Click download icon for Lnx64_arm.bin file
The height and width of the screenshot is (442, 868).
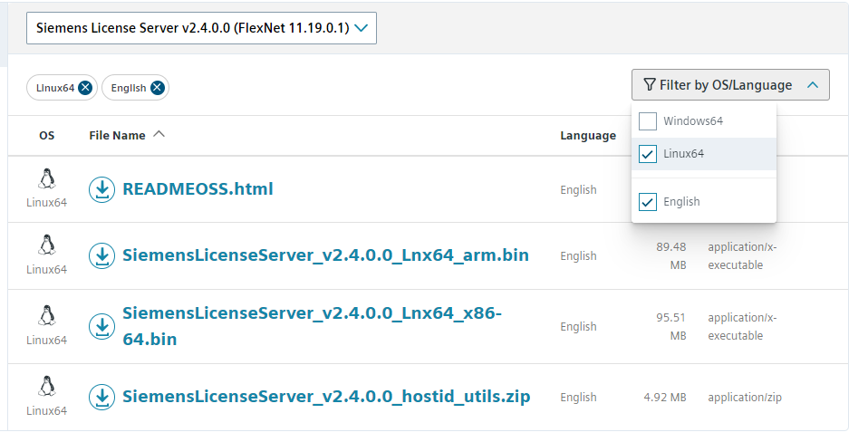click(102, 255)
